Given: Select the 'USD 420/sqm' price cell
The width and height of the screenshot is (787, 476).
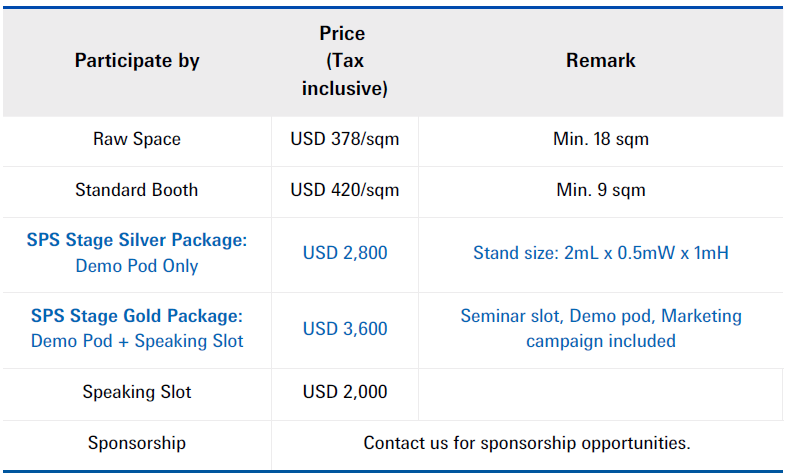Looking at the screenshot, I should pyautogui.click(x=345, y=190).
